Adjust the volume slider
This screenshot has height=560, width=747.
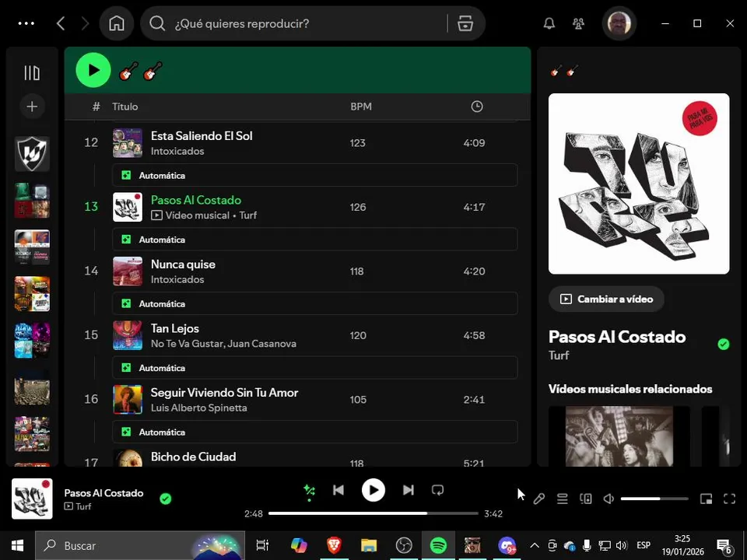[x=654, y=499]
